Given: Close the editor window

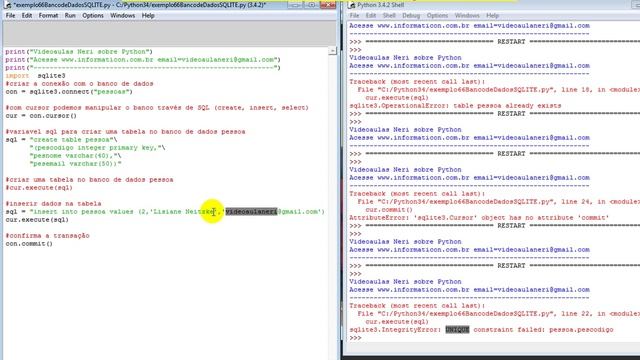Looking at the screenshot, I should tap(328, 5).
